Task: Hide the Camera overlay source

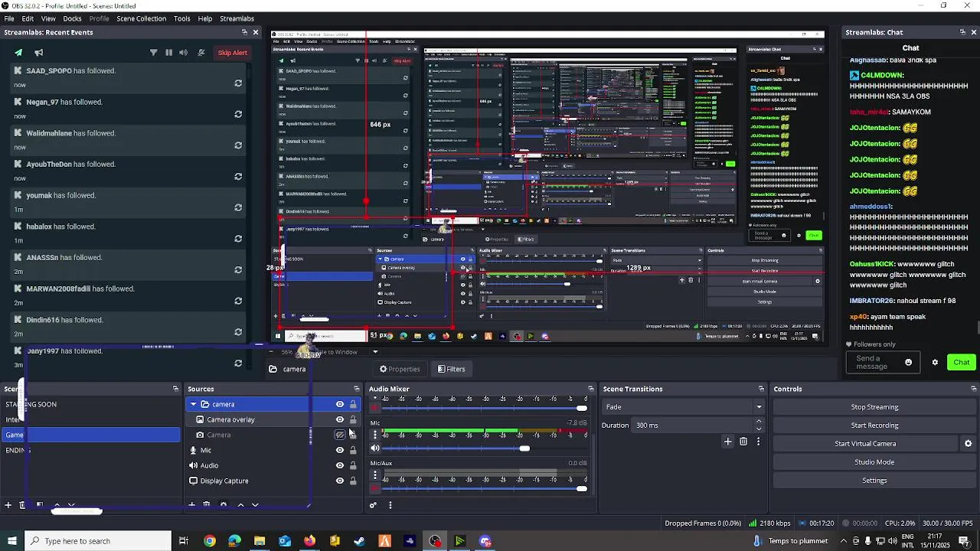Action: pyautogui.click(x=340, y=419)
